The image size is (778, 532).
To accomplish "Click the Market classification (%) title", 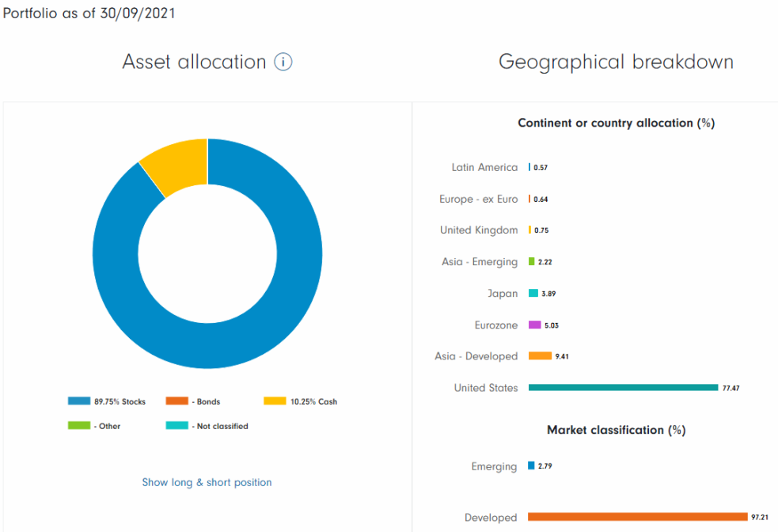I will pyautogui.click(x=617, y=430).
